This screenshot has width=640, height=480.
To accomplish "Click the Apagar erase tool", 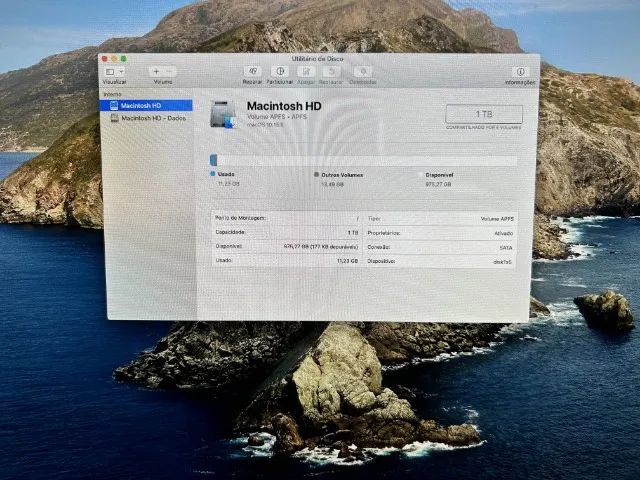I will [306, 72].
